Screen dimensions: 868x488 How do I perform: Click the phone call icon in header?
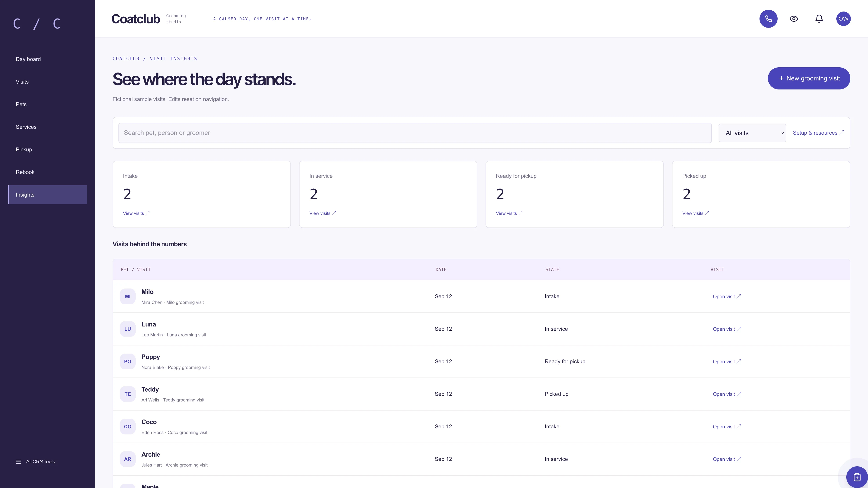768,19
